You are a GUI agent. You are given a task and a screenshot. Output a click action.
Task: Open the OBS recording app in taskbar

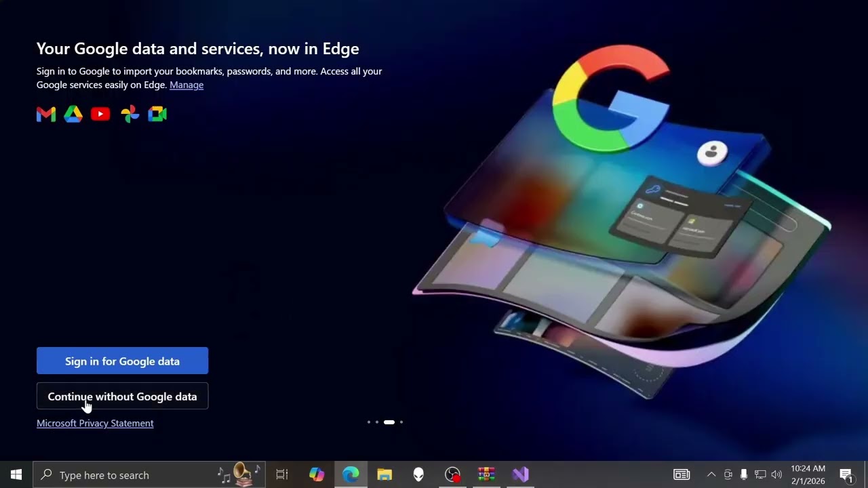(452, 475)
